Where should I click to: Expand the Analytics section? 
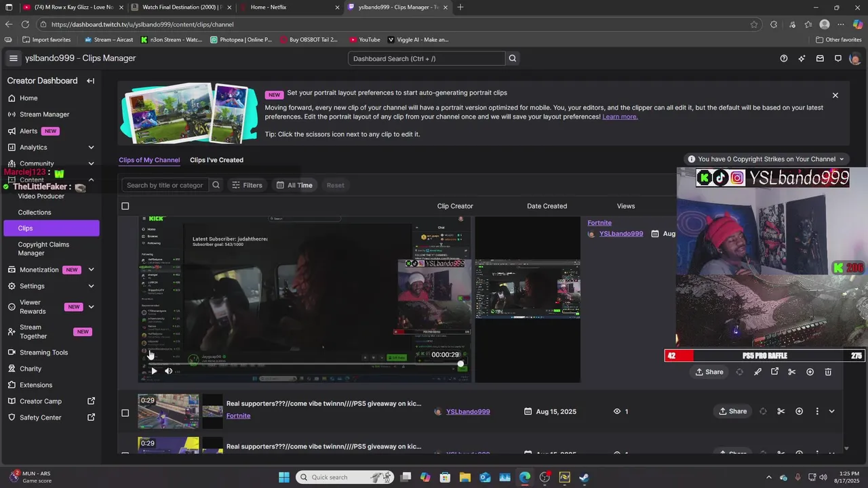pos(91,147)
